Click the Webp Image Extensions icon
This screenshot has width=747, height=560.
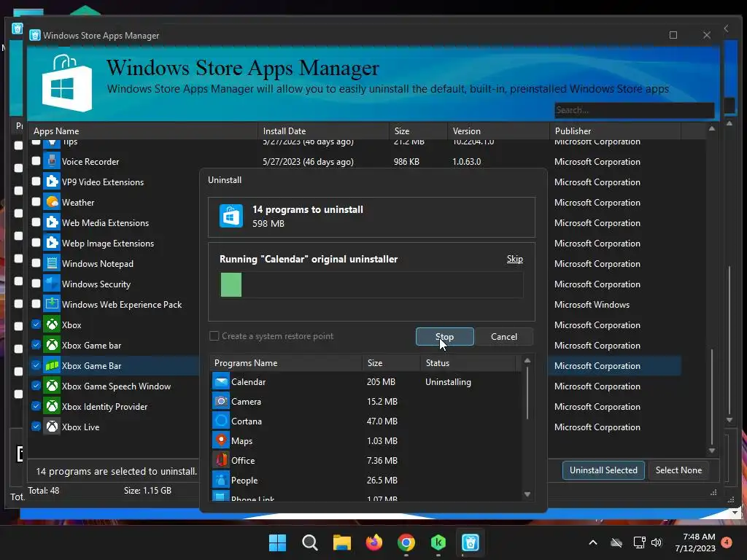point(52,244)
